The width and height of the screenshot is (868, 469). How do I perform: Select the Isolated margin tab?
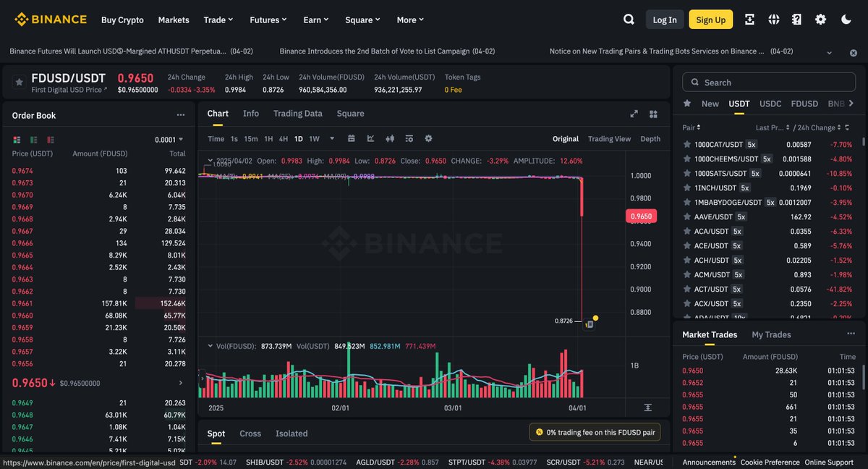point(292,434)
